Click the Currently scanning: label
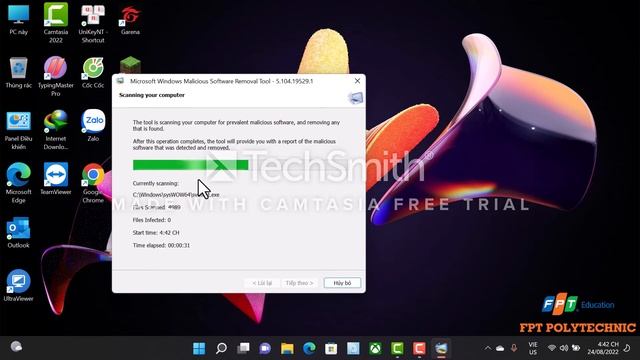The width and height of the screenshot is (640, 360). pos(156,183)
